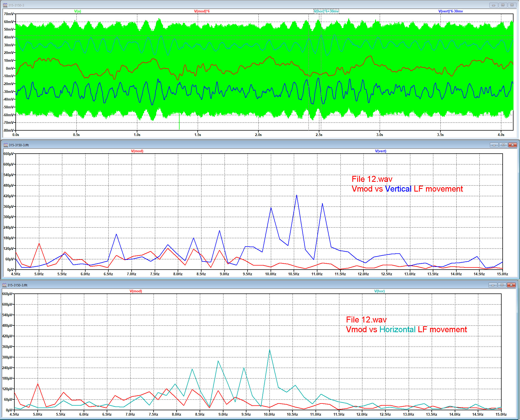Click the 315-3150-3.fft title of V(vert) window
Screen dimensions: 520x420
19,145
